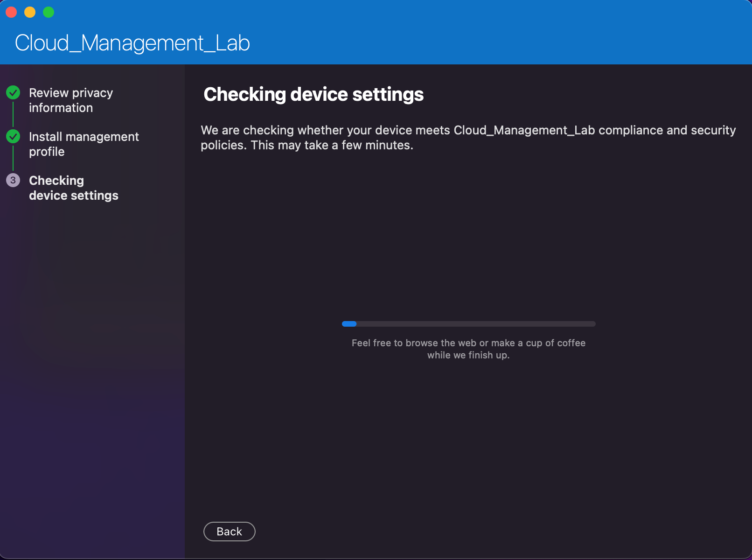752x560 pixels.
Task: Click the connector line between steps one and two
Action: 13,114
